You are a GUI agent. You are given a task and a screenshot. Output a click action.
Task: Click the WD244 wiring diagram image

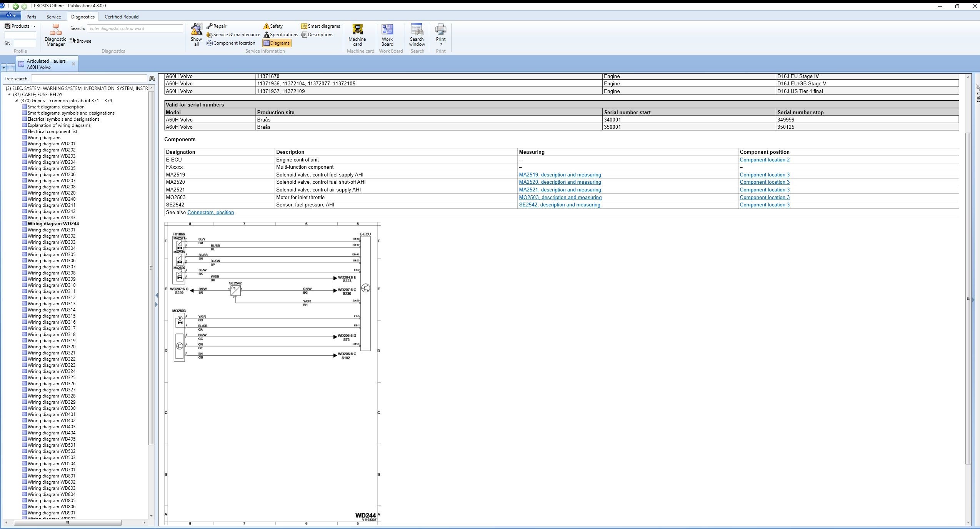click(x=272, y=373)
